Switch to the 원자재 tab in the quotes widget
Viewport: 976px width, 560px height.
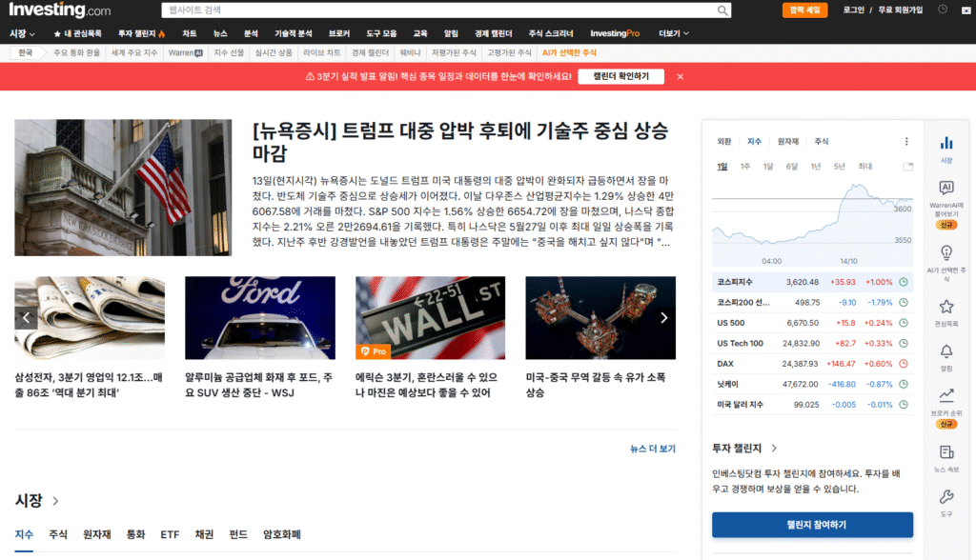(788, 139)
